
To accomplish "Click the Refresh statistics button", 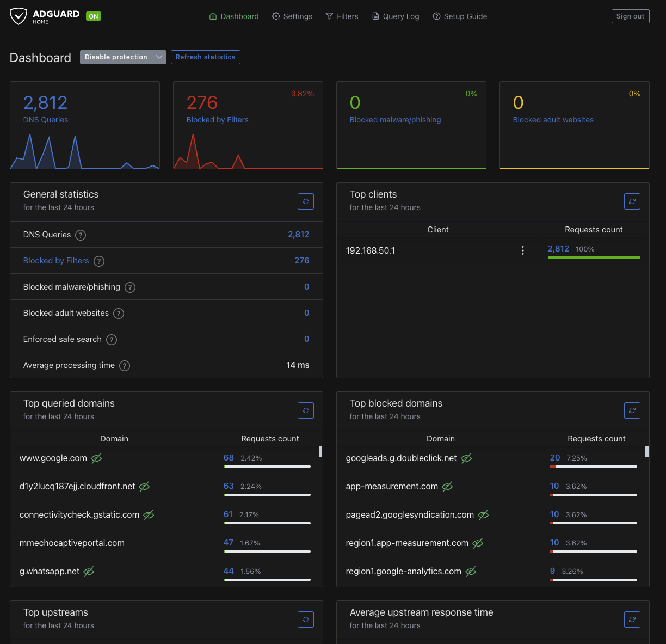I will (206, 57).
